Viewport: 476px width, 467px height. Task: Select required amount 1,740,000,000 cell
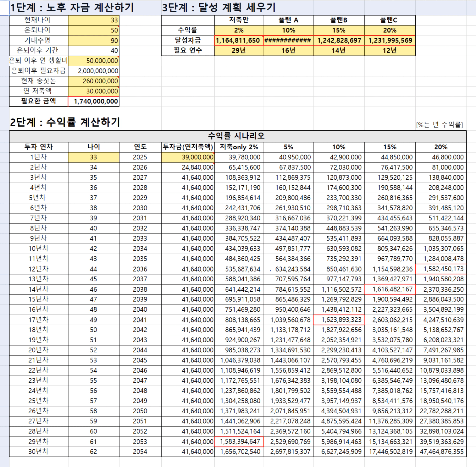(93, 102)
